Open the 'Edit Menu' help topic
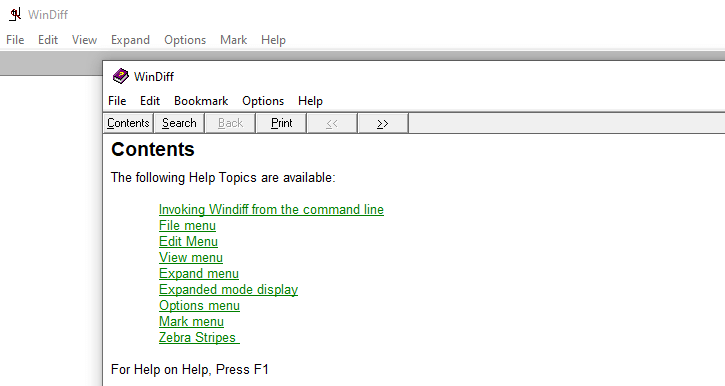This screenshot has height=386, width=725. tap(188, 241)
